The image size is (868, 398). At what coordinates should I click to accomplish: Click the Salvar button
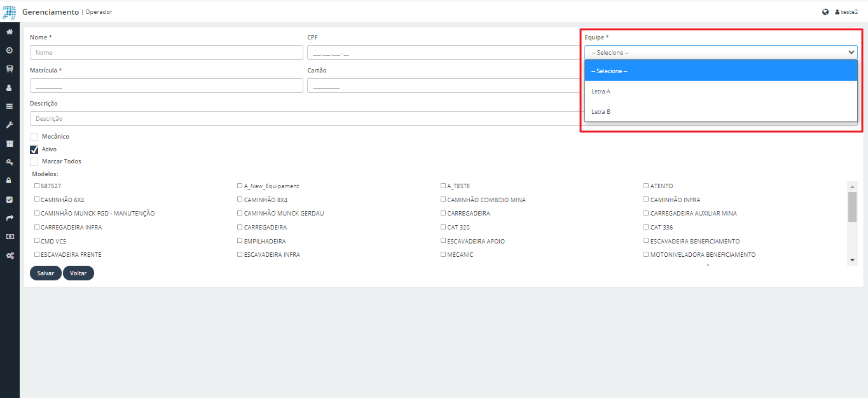click(46, 273)
